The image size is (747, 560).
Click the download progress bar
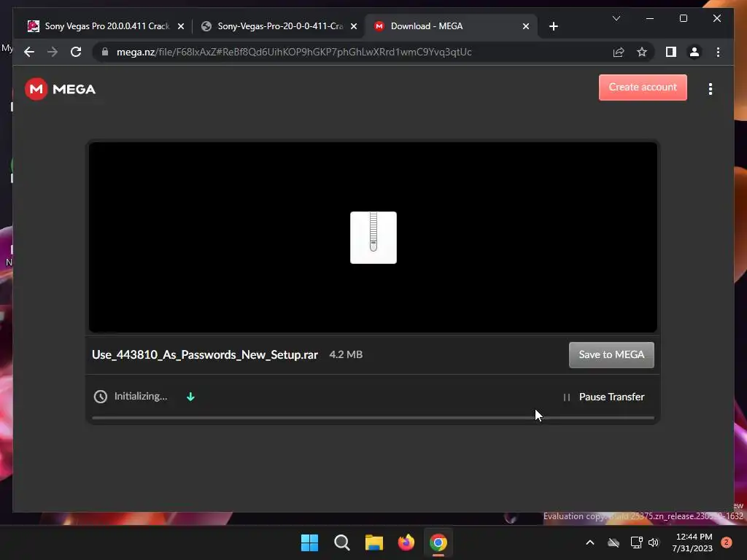[x=373, y=418]
